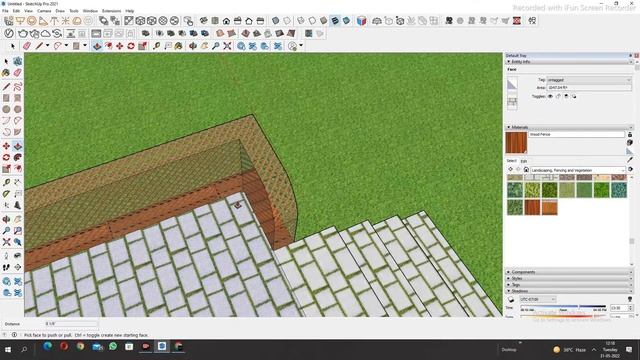Click the Area value field

589,88
